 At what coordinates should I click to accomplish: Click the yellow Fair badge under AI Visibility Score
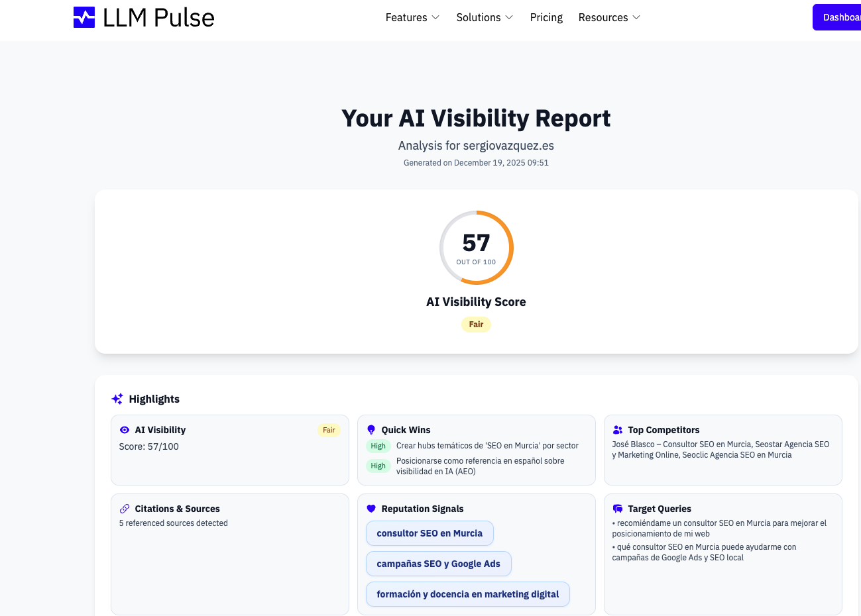click(476, 325)
